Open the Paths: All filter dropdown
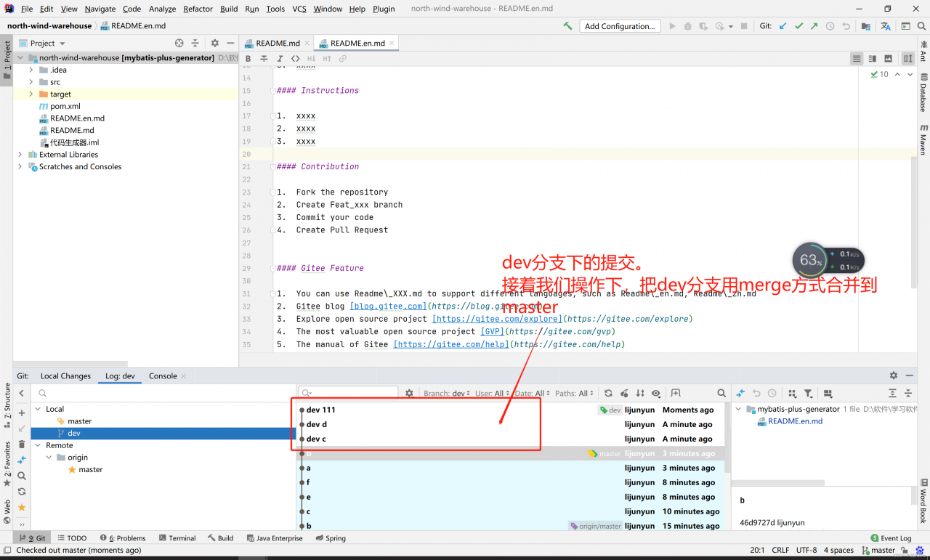930x560 pixels. (x=575, y=393)
